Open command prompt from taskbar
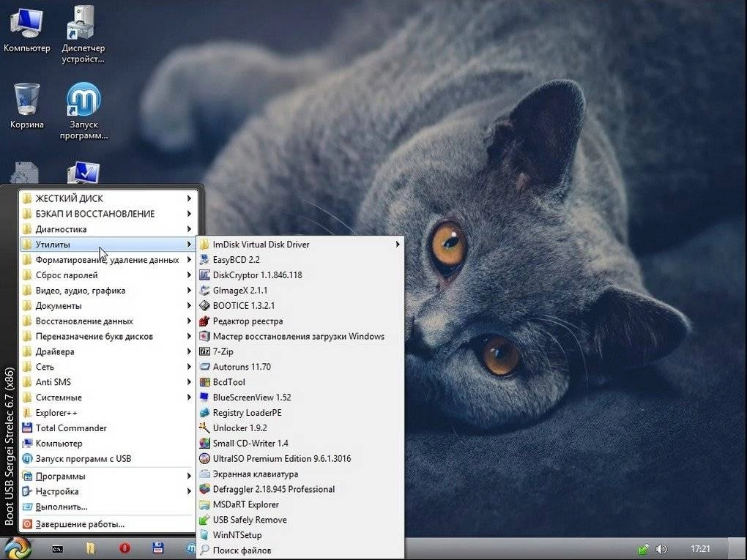 58,549
